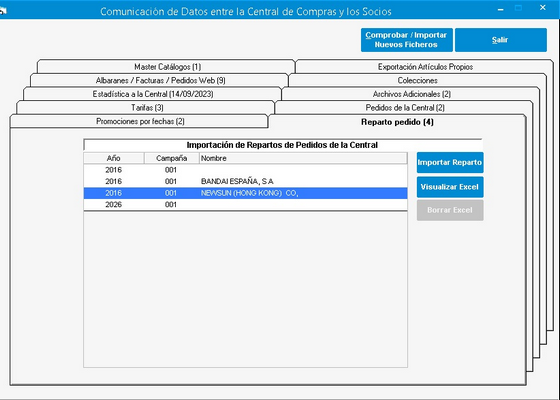Select the BANDAI ESPAÑA, S.A row
The width and height of the screenshot is (560, 400).
point(245,181)
